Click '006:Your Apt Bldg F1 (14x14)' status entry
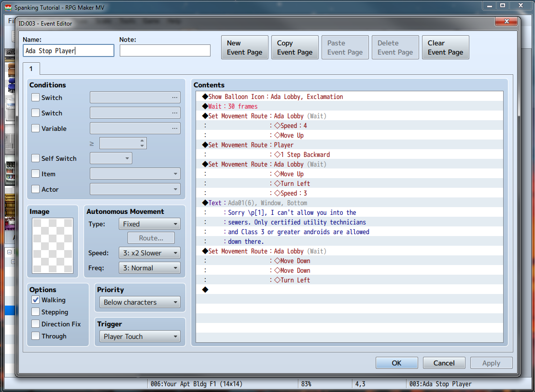 196,384
